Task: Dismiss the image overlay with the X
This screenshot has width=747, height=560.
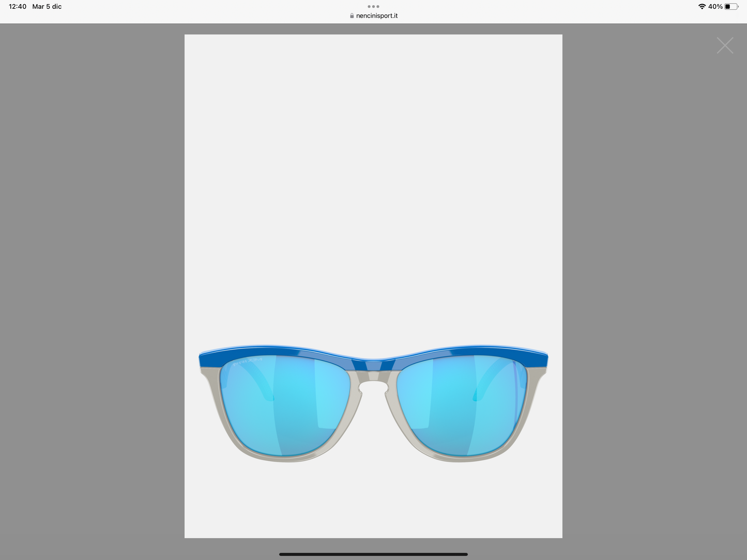Action: [725, 46]
